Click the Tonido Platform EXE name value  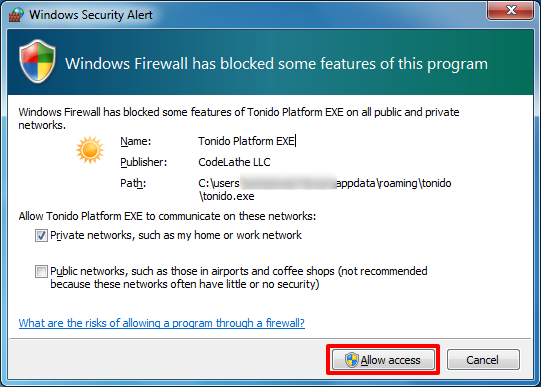click(x=246, y=141)
